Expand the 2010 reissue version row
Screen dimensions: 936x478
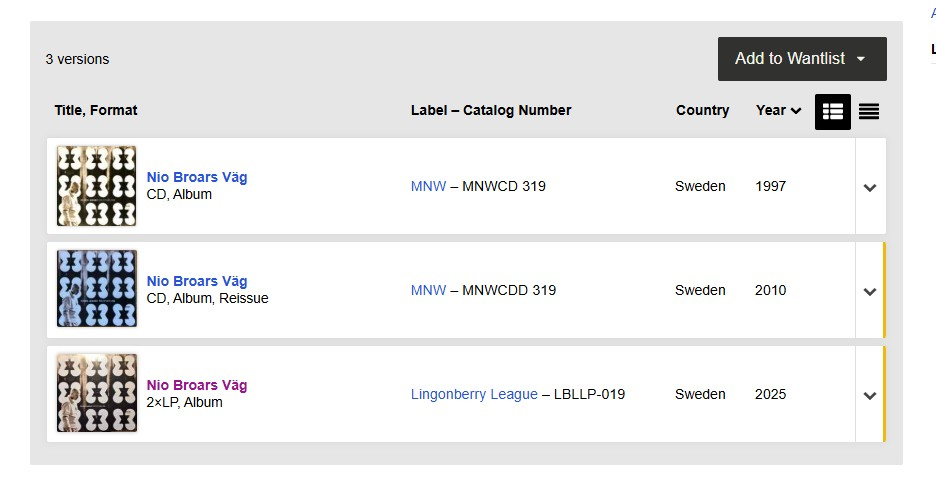pos(869,291)
